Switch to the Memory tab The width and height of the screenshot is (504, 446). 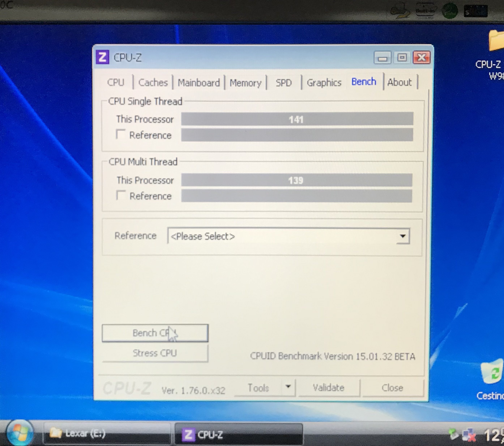tap(245, 83)
